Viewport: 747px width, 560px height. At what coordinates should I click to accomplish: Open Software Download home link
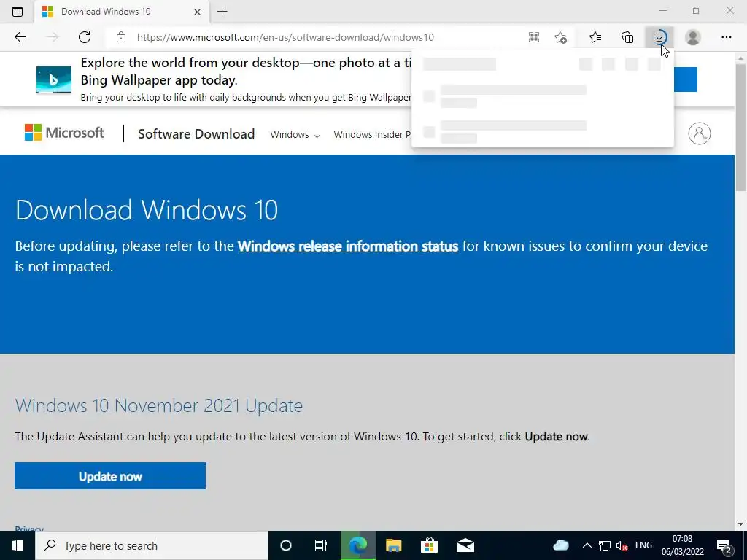coord(196,134)
